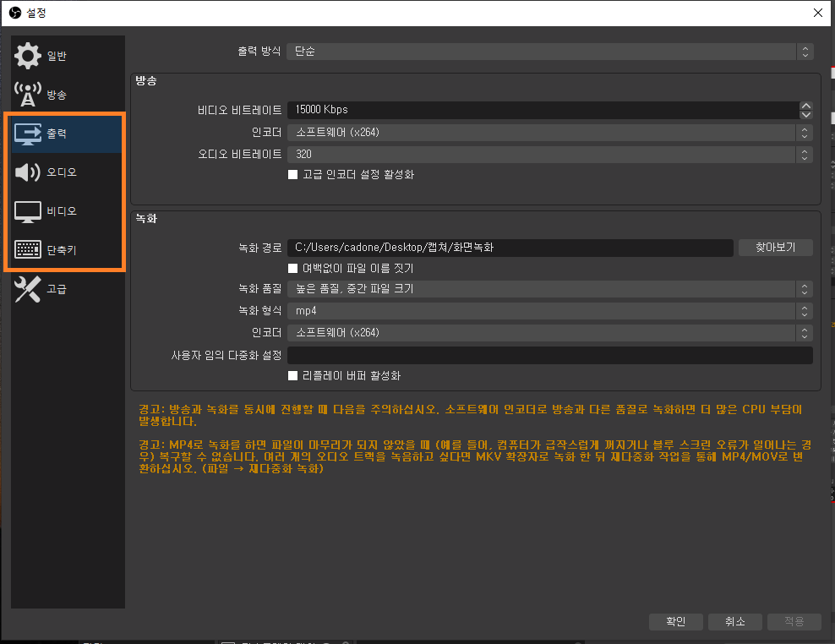Switch to the 일반 tab label
The image size is (835, 644).
57,56
